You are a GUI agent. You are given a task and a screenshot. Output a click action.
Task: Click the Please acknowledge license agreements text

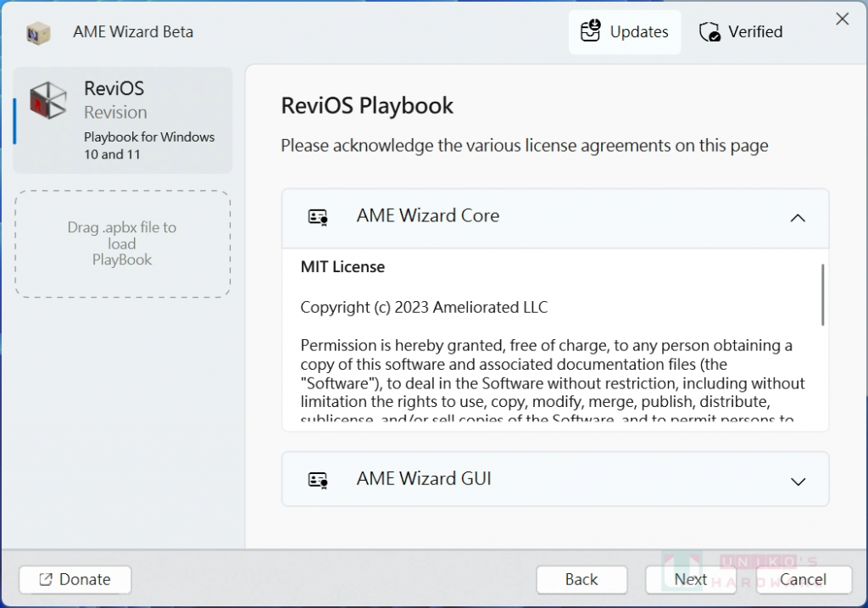coord(524,146)
